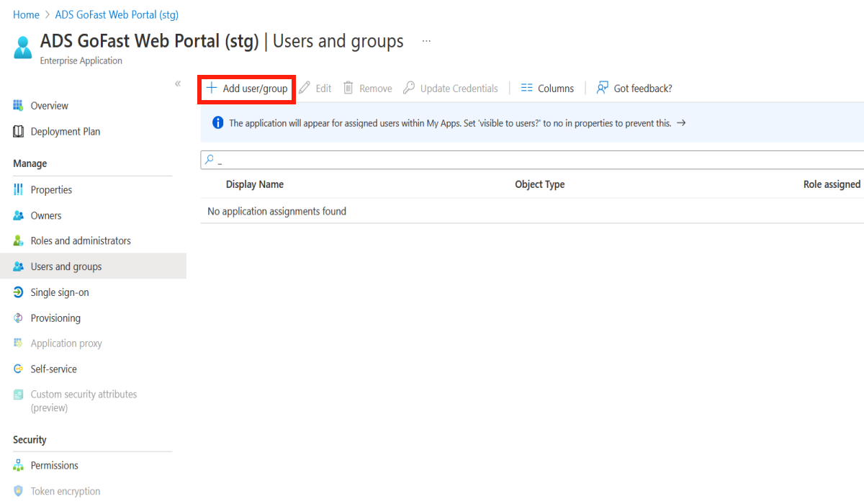
Task: Click Got feedback? button
Action: point(634,89)
